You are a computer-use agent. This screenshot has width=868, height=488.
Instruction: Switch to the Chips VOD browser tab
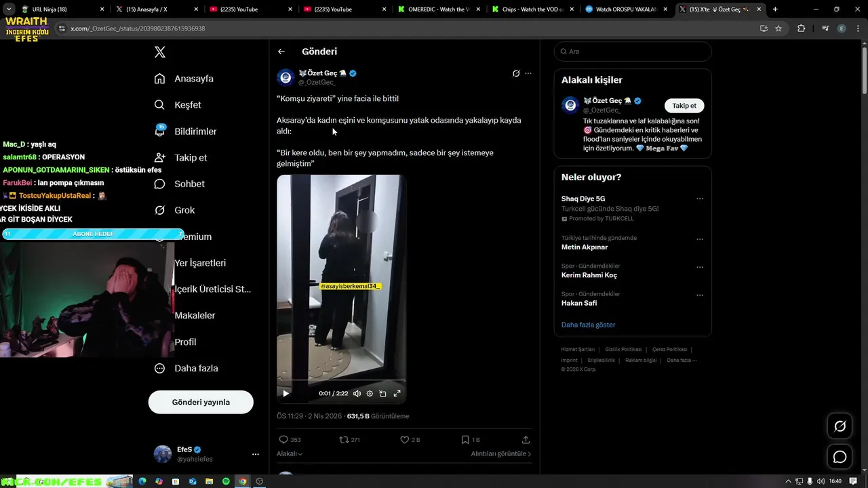click(x=534, y=9)
